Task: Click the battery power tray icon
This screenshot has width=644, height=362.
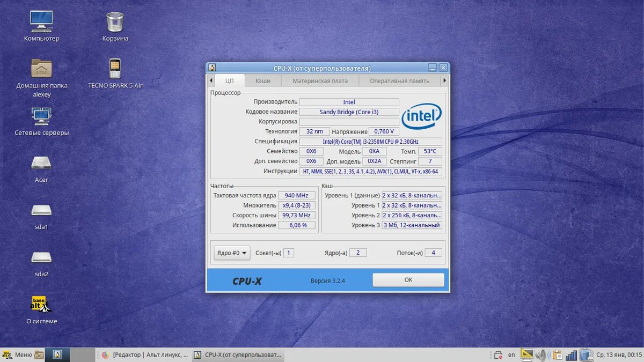Action: coord(586,354)
